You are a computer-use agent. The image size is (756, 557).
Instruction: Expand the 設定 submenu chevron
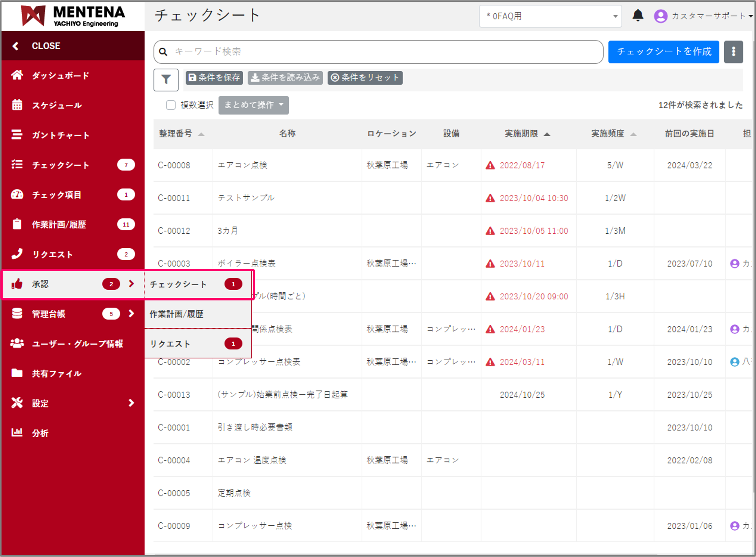131,403
